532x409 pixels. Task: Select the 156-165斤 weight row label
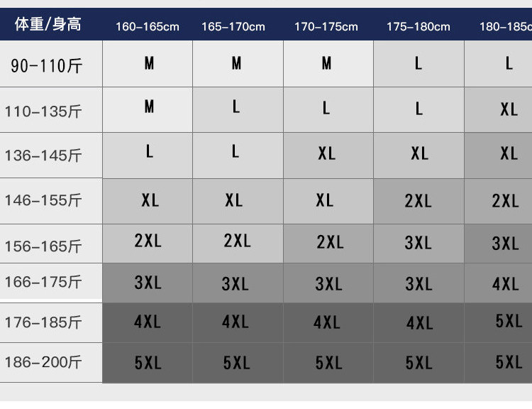click(43, 246)
